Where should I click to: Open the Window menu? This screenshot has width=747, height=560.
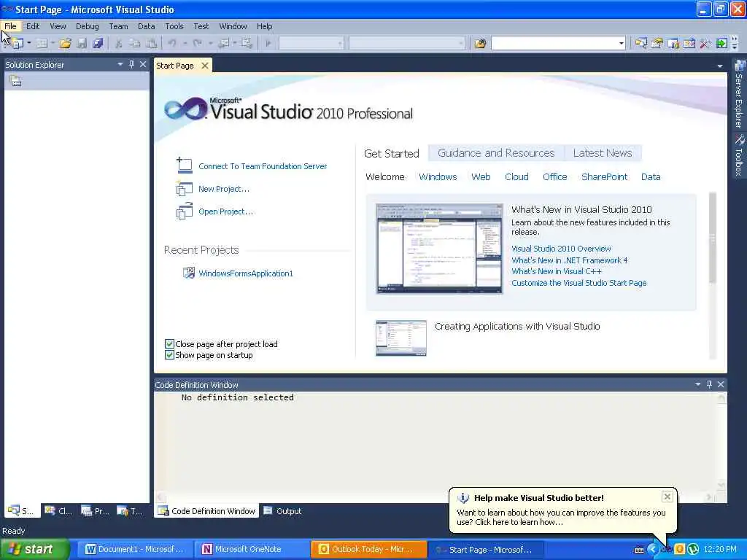coord(233,26)
